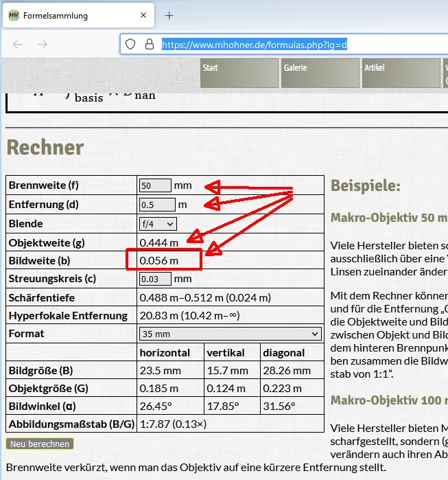Click the shield tracking protection icon
Image resolution: width=448 pixels, height=480 pixels.
(x=130, y=44)
